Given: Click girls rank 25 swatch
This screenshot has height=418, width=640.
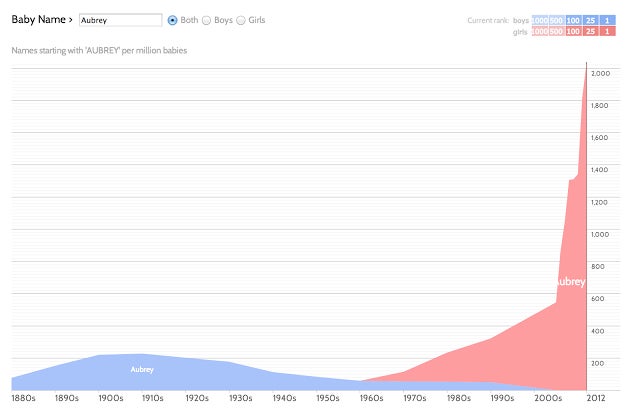Looking at the screenshot, I should point(590,31).
